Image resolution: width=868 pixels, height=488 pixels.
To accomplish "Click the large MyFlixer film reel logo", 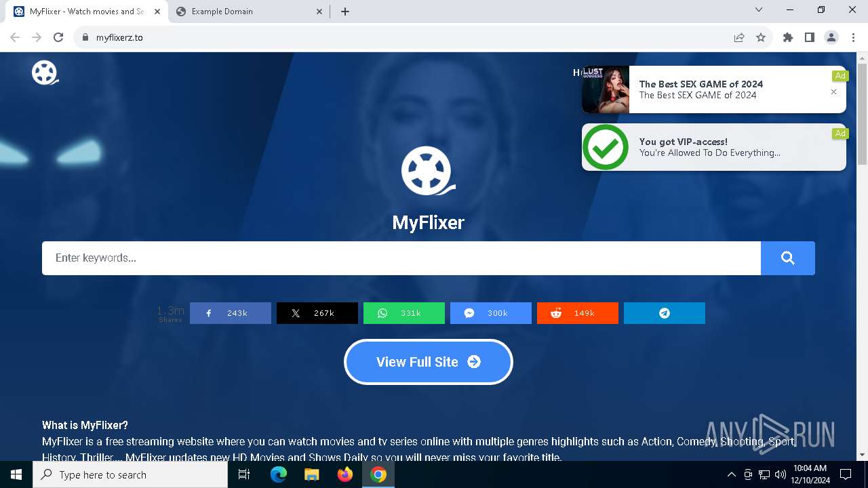I will 428,171.
